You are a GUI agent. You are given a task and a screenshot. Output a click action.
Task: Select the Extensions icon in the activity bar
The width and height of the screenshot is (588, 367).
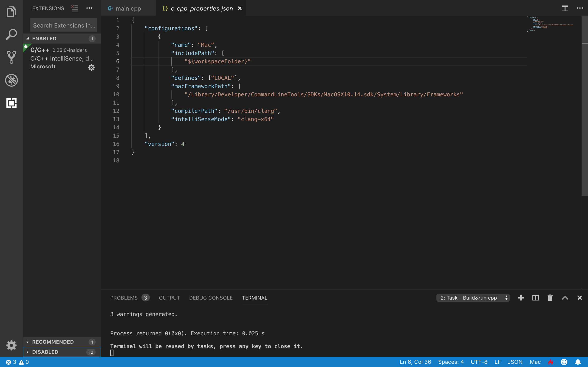coord(11,103)
